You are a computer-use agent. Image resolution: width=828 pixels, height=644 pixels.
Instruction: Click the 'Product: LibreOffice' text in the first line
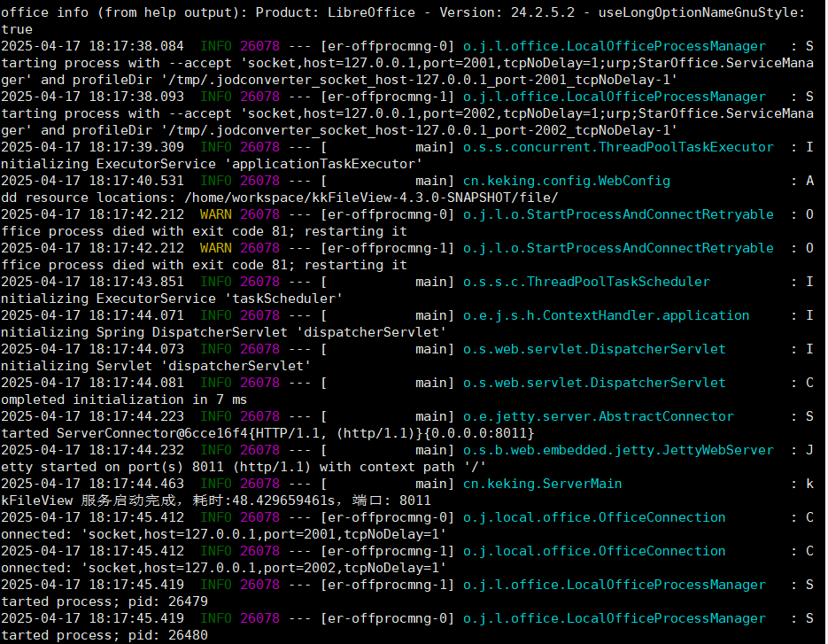336,12
